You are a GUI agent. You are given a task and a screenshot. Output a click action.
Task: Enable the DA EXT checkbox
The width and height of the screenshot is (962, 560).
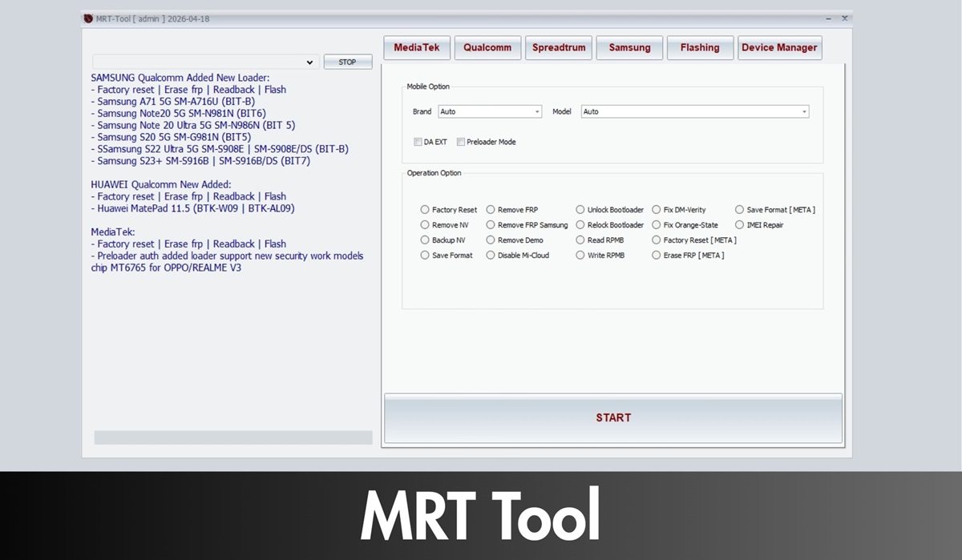tap(418, 141)
